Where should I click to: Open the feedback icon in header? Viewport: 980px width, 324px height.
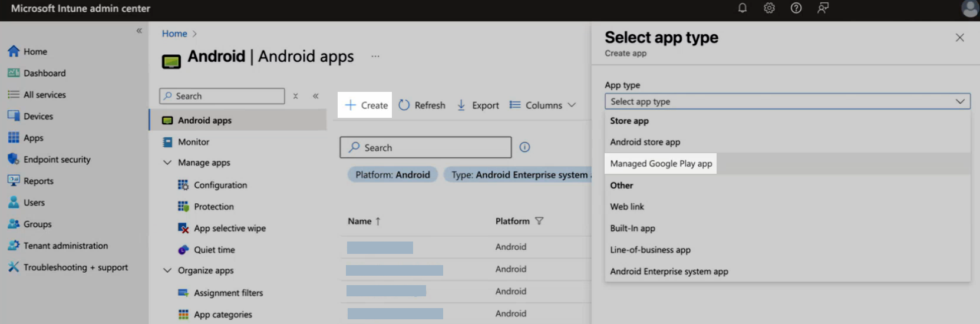tap(823, 8)
